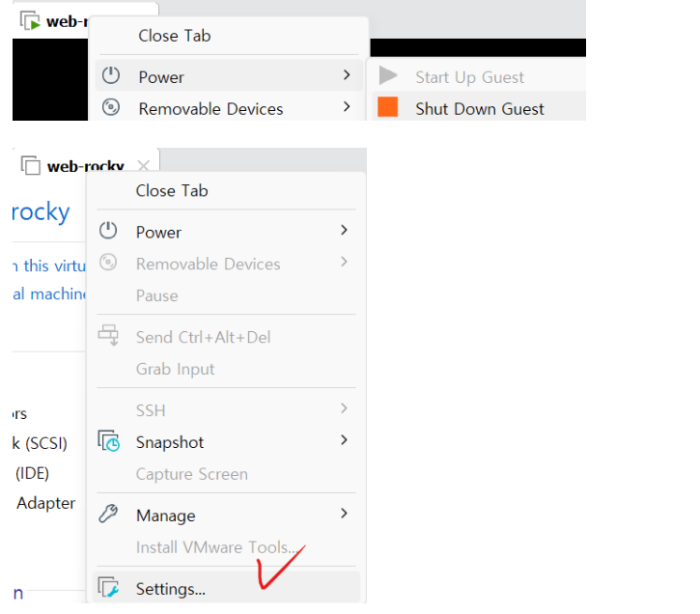
Task: Click the blue 'rocky' VM title text
Action: [x=41, y=212]
